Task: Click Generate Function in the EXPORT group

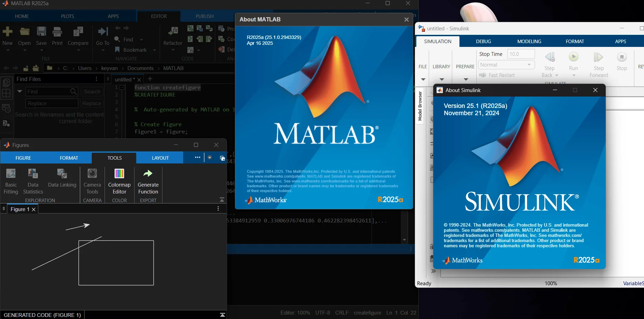Action: pos(148,181)
